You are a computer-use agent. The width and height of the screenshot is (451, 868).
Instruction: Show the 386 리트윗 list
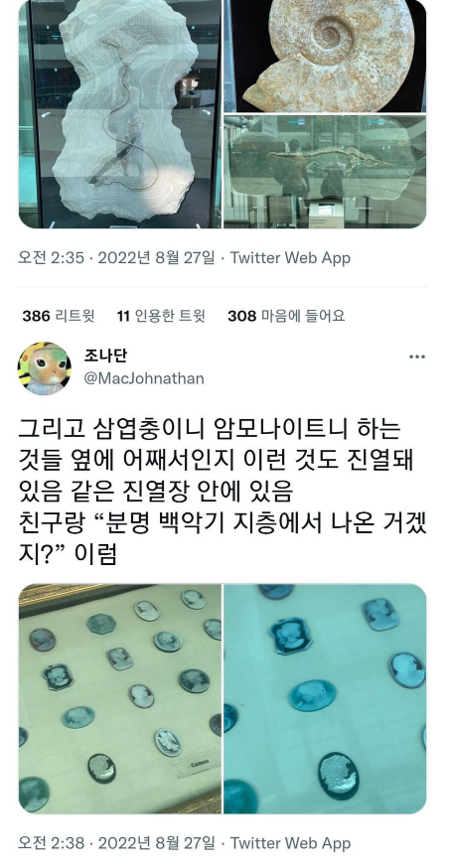pyautogui.click(x=59, y=316)
